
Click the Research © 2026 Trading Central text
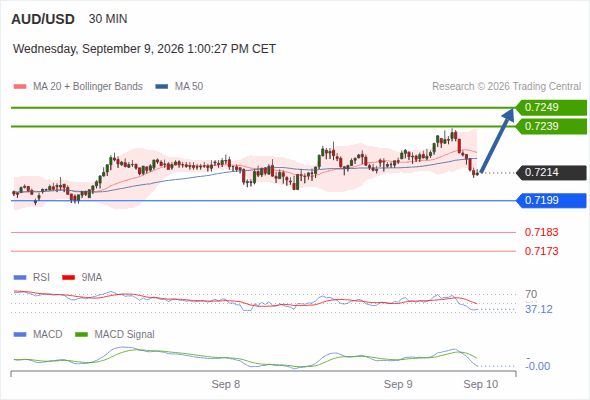pyautogui.click(x=506, y=87)
